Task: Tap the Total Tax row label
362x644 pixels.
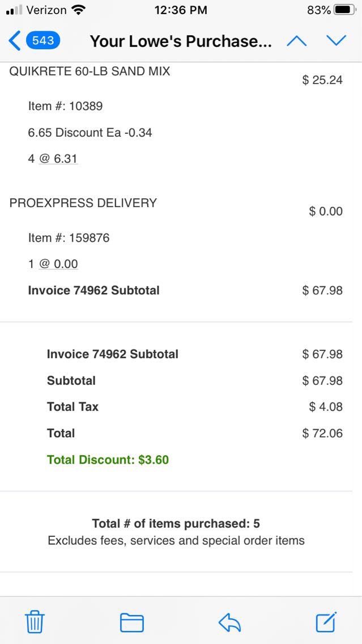Action: pos(73,406)
